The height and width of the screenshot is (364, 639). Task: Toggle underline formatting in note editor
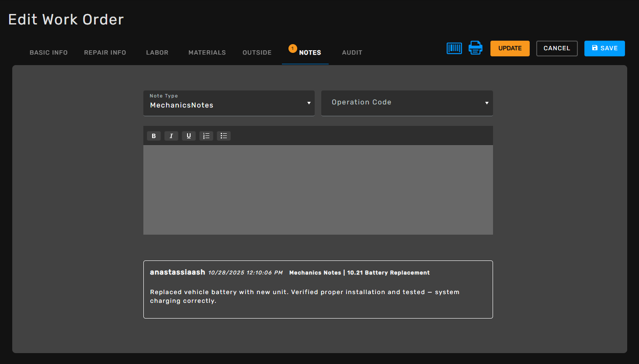[189, 136]
